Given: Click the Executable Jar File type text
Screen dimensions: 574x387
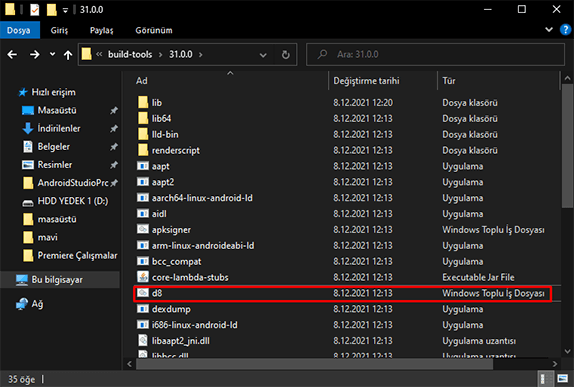Looking at the screenshot, I should [478, 277].
